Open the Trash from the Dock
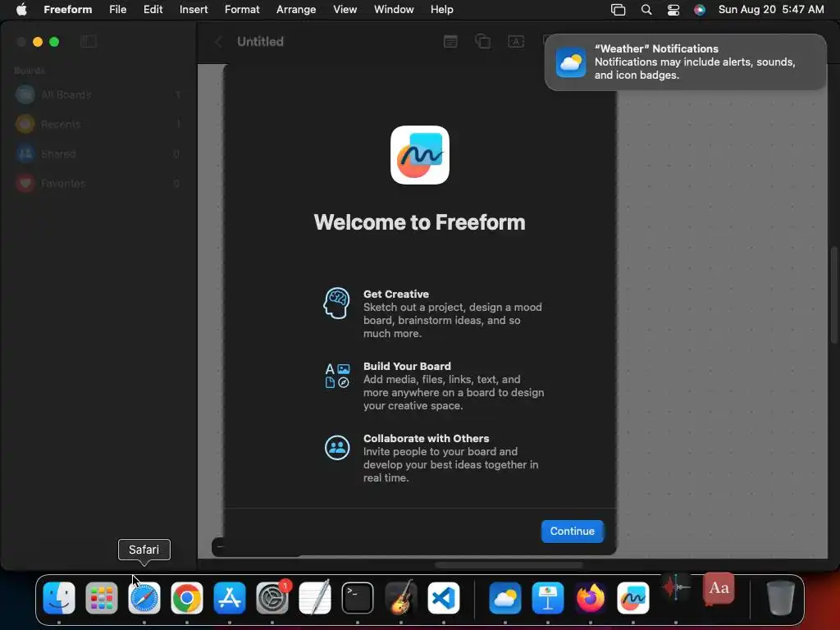The height and width of the screenshot is (630, 840). (781, 598)
